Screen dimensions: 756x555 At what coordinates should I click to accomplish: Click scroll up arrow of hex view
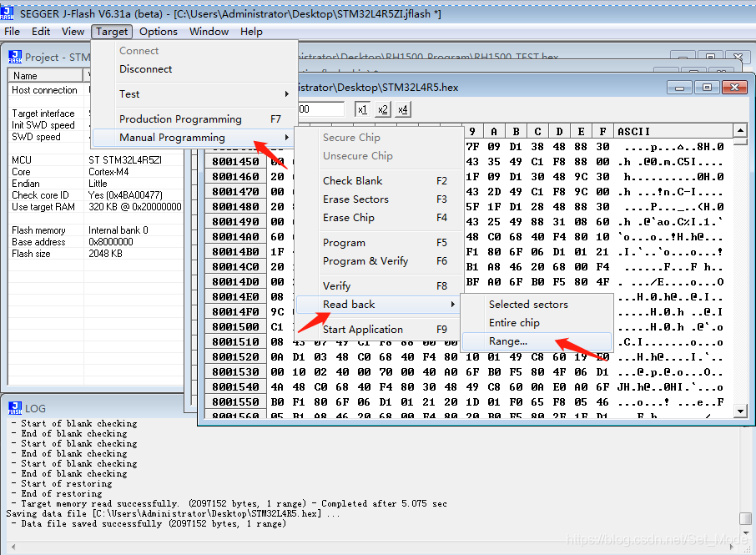(x=740, y=129)
